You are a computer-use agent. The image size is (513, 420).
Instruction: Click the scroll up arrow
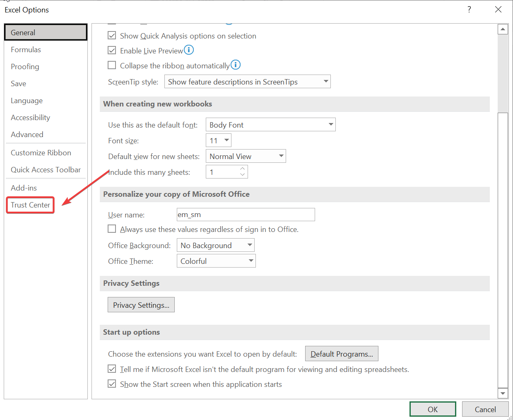tap(503, 29)
